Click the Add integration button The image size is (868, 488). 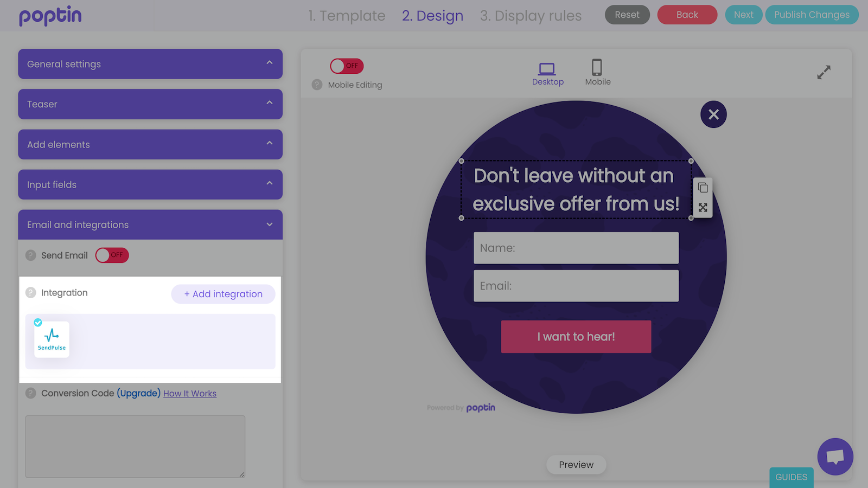[x=223, y=294]
